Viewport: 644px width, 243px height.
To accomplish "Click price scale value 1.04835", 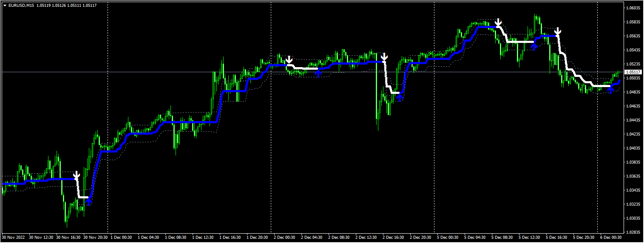I will 633,92.
